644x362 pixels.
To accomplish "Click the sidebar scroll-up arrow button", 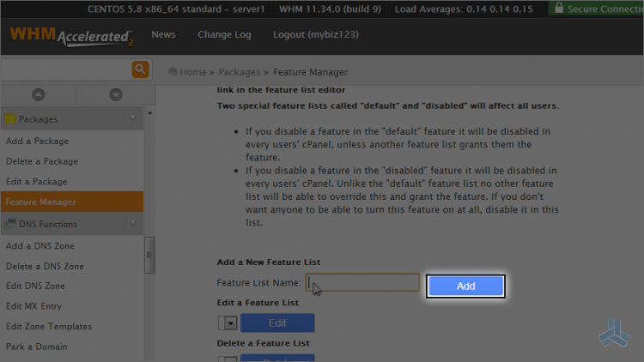I will point(38,95).
